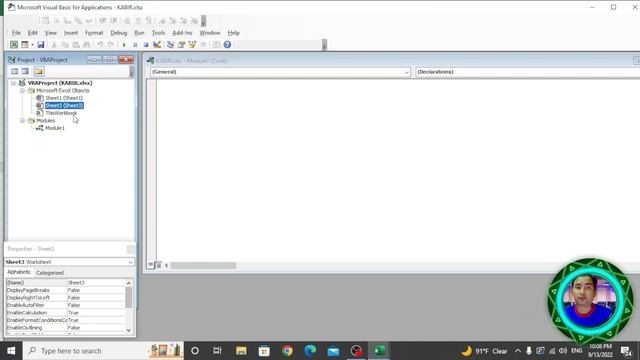Open the File menu
640x360 pixels.
click(16, 33)
